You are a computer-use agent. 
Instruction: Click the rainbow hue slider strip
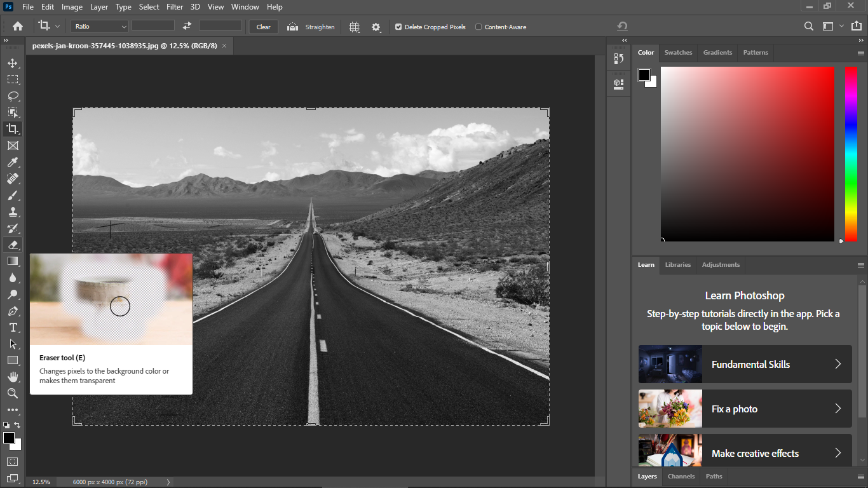click(851, 154)
